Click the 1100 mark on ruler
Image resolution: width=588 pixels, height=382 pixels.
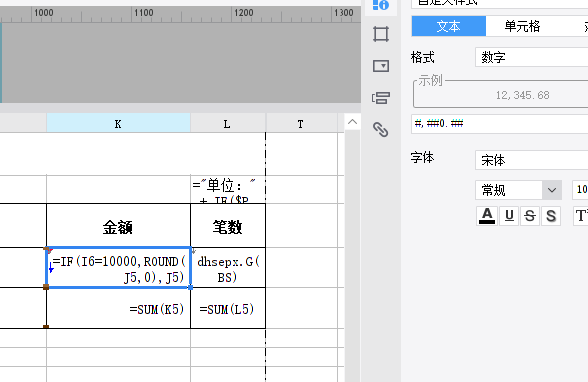pyautogui.click(x=143, y=13)
